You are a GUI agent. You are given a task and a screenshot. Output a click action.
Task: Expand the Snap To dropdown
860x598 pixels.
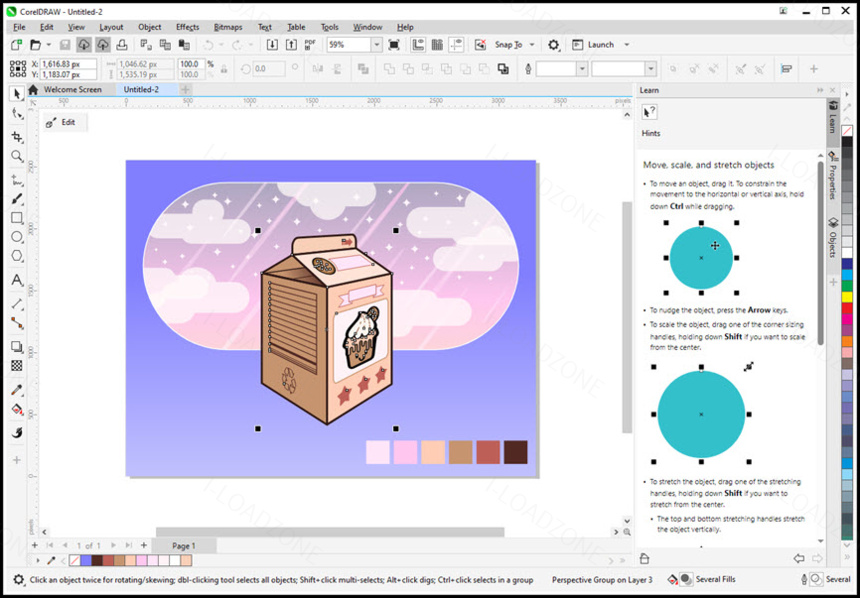[534, 45]
